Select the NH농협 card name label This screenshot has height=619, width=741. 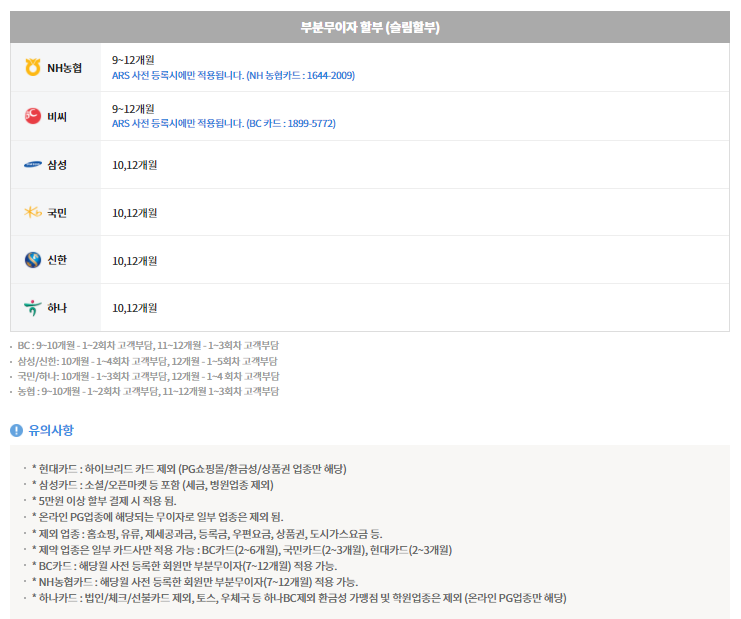64,68
